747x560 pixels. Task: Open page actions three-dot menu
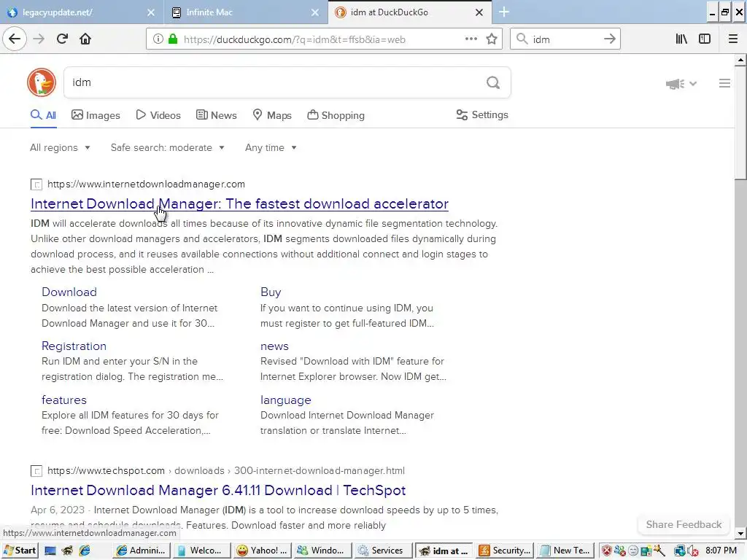point(471,39)
